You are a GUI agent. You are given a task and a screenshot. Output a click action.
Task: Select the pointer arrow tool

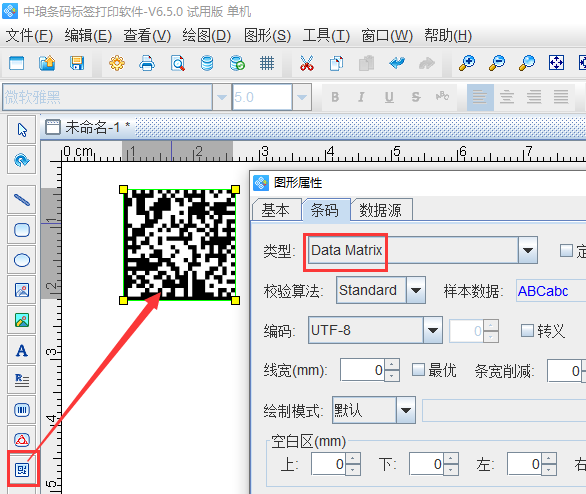tap(22, 130)
